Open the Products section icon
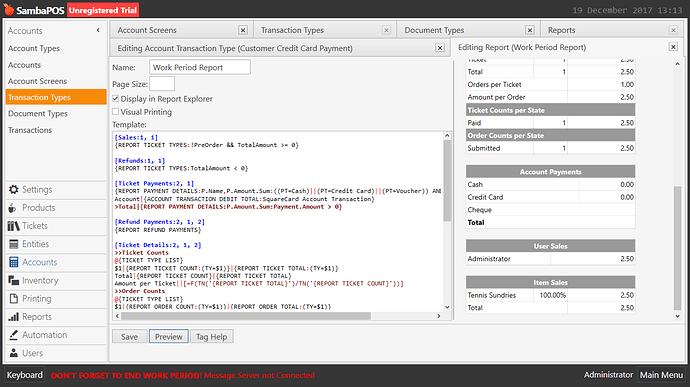 click(x=13, y=208)
